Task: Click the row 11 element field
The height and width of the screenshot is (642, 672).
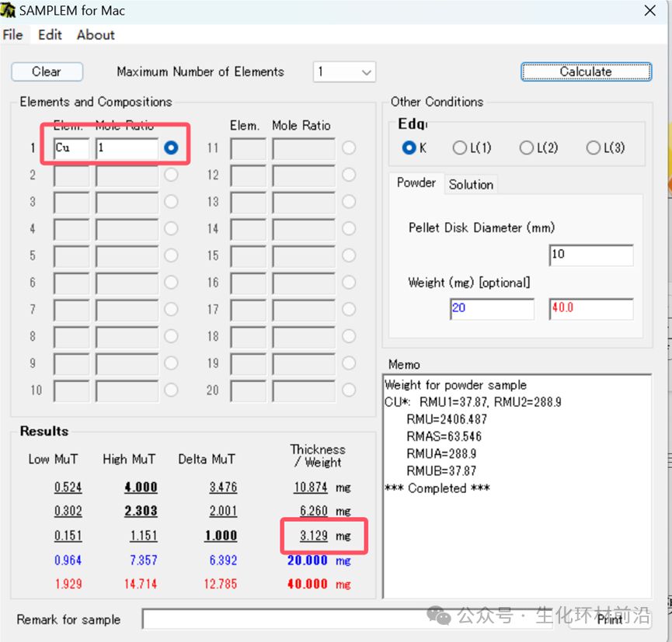Action: tap(248, 148)
